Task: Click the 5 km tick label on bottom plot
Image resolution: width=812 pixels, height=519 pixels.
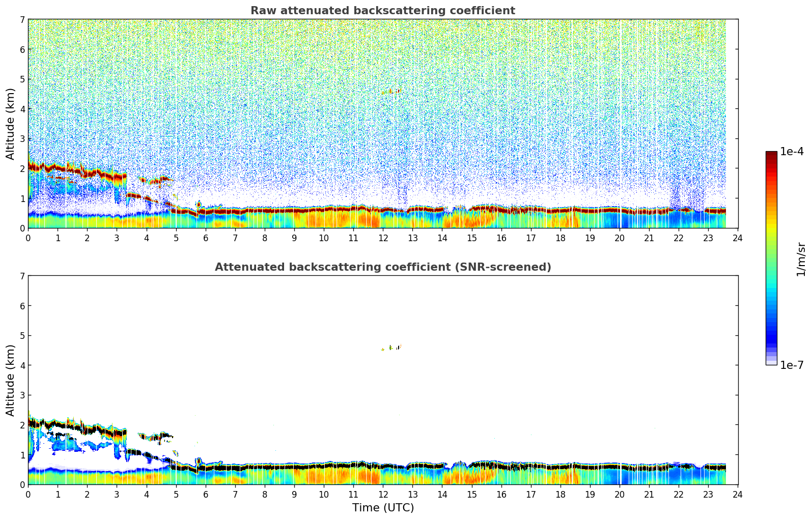Action: coord(22,335)
